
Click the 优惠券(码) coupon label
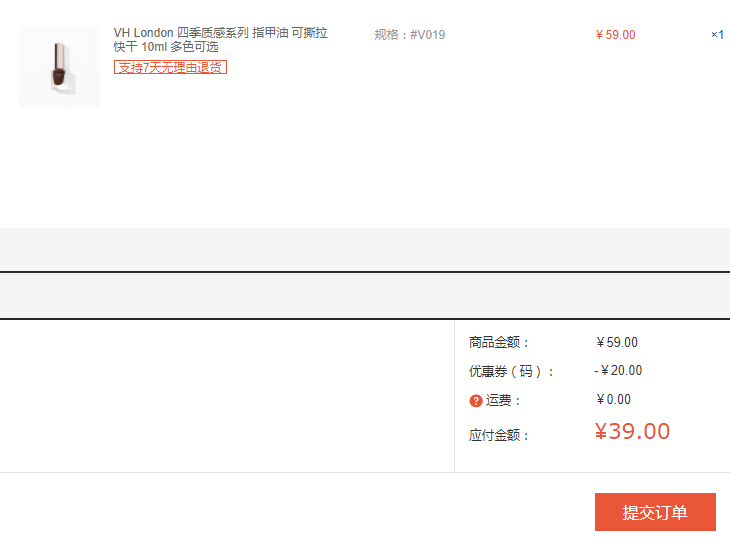click(511, 371)
